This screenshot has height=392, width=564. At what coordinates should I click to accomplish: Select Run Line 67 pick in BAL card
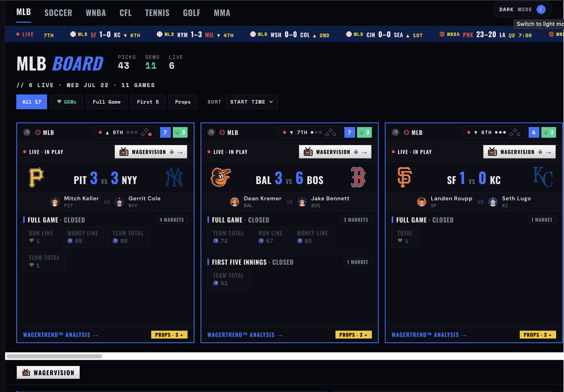click(270, 237)
